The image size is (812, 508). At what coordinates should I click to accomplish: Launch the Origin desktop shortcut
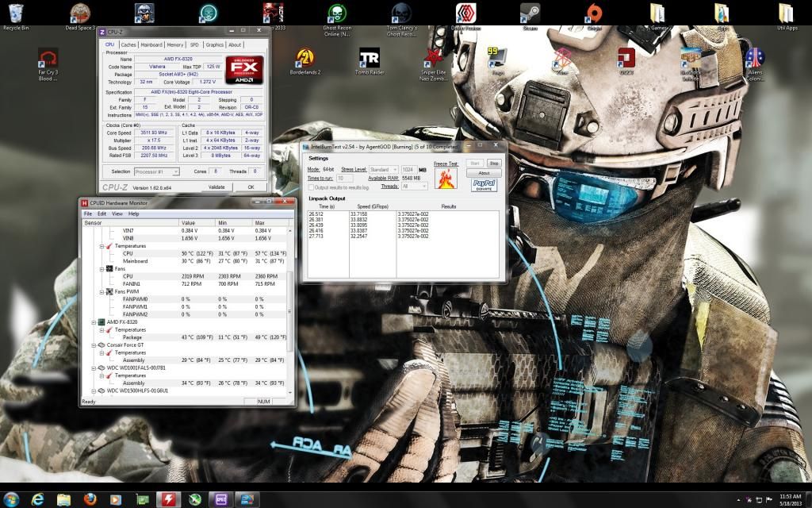(x=594, y=17)
